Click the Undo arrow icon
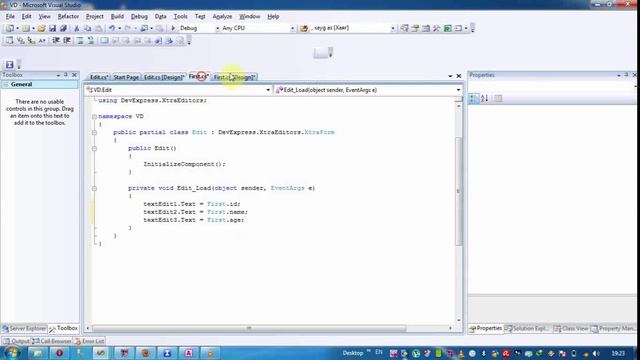This screenshot has width=640, height=360. (x=111, y=28)
